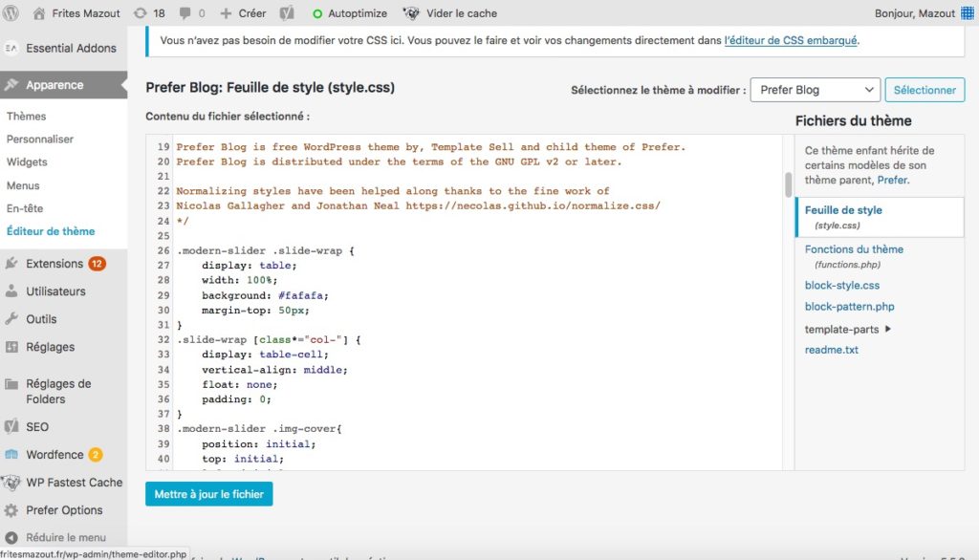The width and height of the screenshot is (979, 560).
Task: Click the Apparence paintbrush icon
Action: [11, 85]
